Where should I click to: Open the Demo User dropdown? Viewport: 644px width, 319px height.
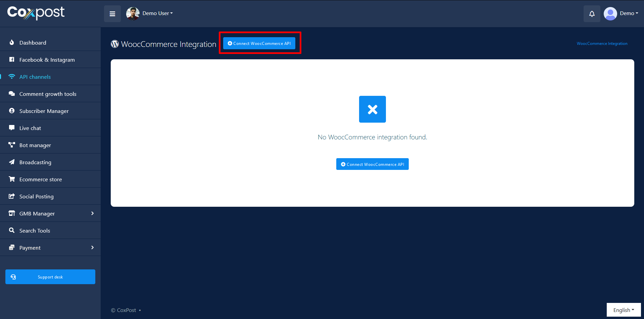157,13
